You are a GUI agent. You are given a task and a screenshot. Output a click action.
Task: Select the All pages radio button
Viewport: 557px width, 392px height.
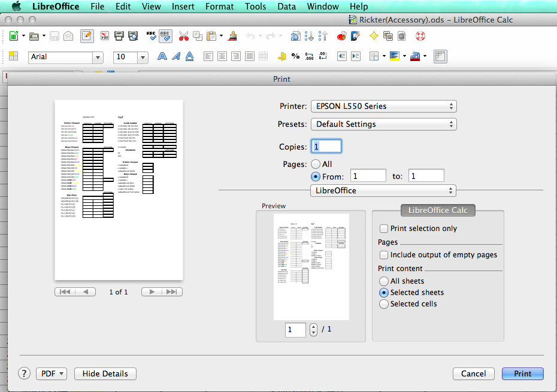point(316,164)
